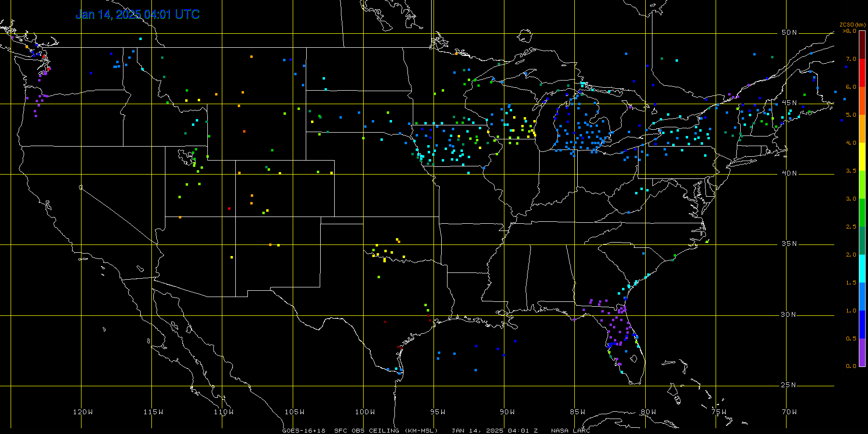Screen dimensions: 868x434
Task: Select the 4.0 colorbar value
Action: [851, 143]
